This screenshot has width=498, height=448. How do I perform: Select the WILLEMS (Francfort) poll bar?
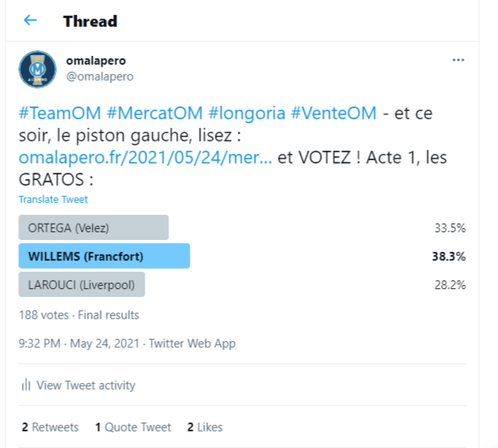(x=104, y=256)
